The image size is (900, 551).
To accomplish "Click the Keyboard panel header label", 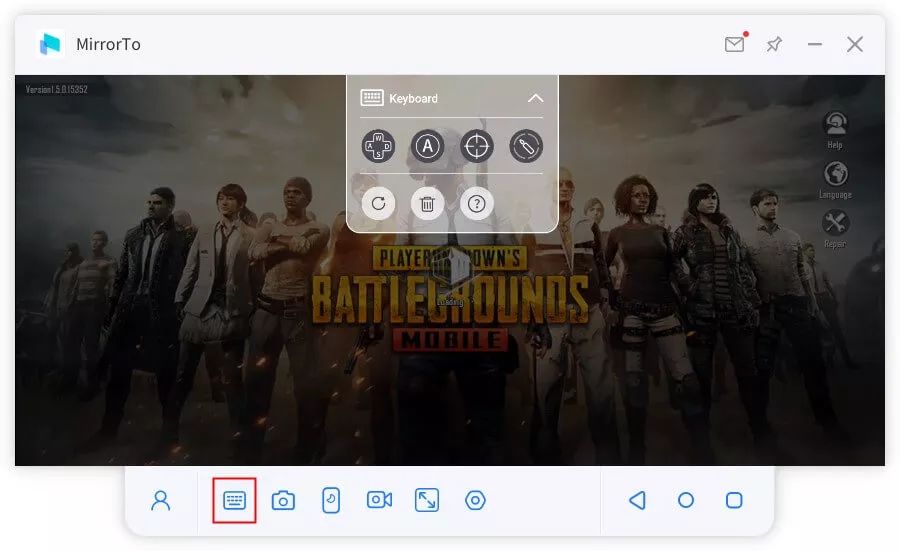I will [x=413, y=99].
